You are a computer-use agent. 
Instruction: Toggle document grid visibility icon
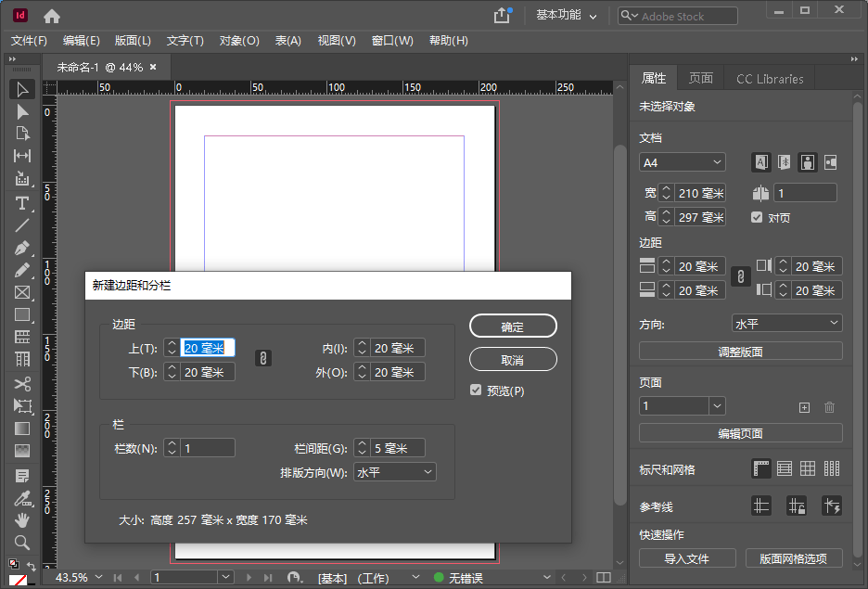tap(808, 468)
